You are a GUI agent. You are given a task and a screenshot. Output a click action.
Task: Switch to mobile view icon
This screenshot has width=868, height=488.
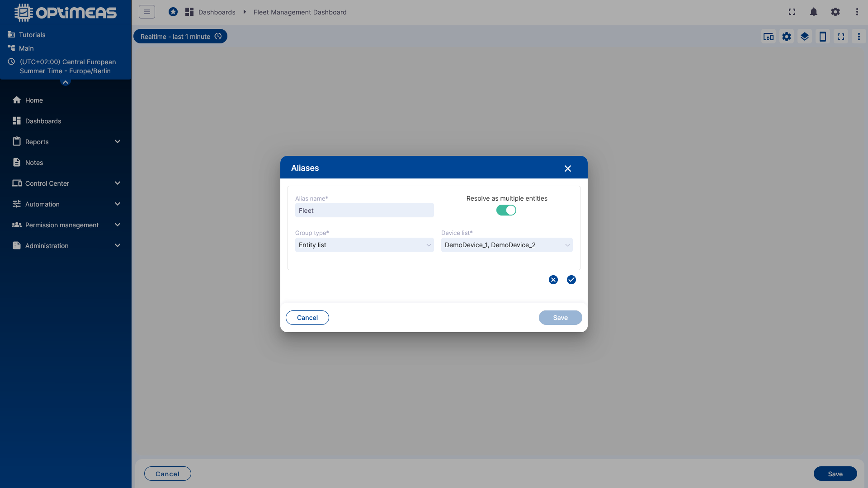823,37
